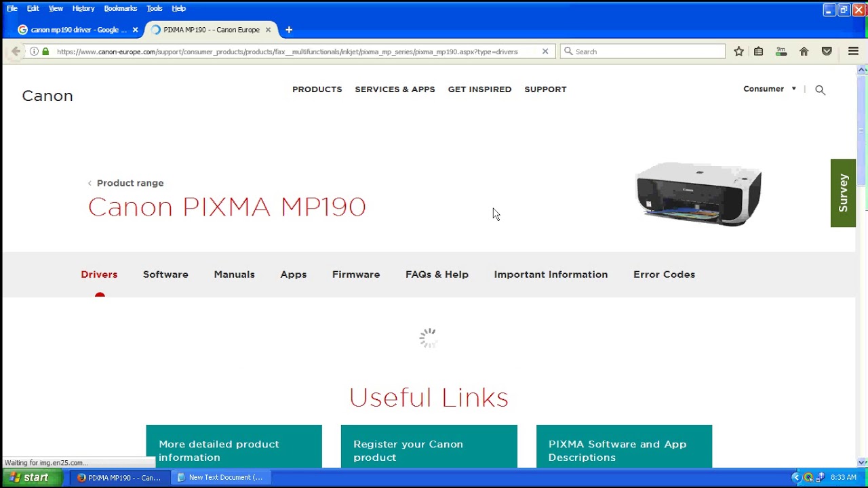The height and width of the screenshot is (488, 868).
Task: Stop page loading with the X button
Action: pyautogui.click(x=545, y=52)
